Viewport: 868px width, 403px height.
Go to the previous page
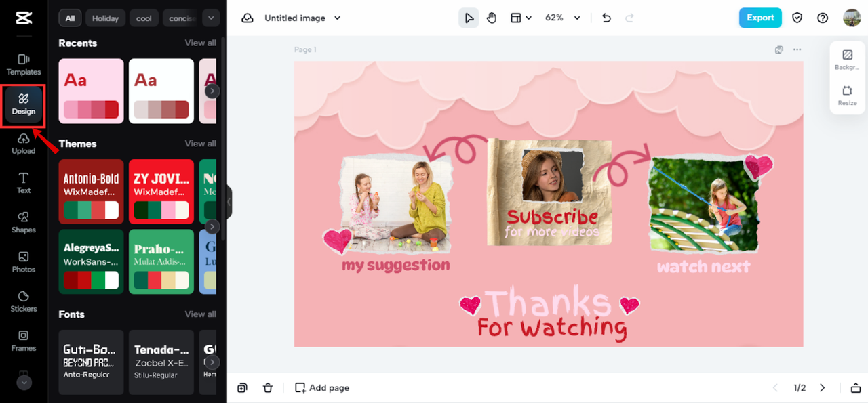click(775, 388)
